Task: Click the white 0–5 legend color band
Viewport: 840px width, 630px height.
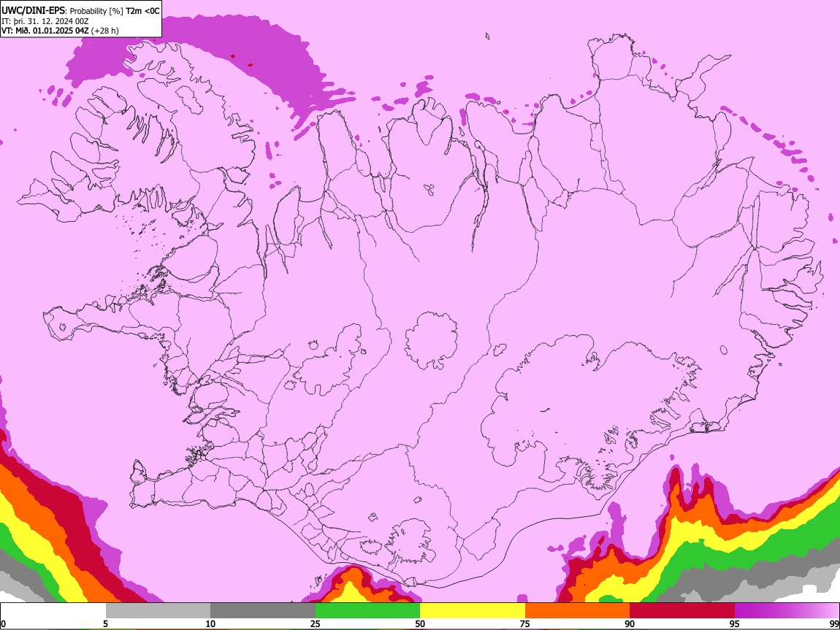Action: coord(53,611)
